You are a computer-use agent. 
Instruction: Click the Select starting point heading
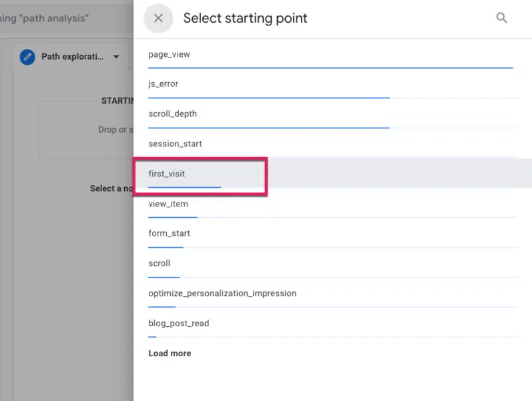click(x=245, y=18)
